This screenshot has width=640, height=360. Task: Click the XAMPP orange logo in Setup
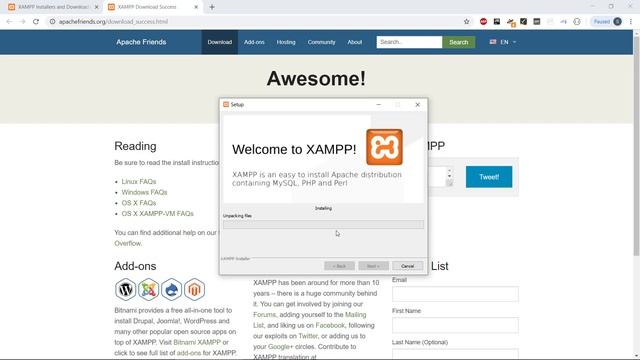click(x=384, y=147)
